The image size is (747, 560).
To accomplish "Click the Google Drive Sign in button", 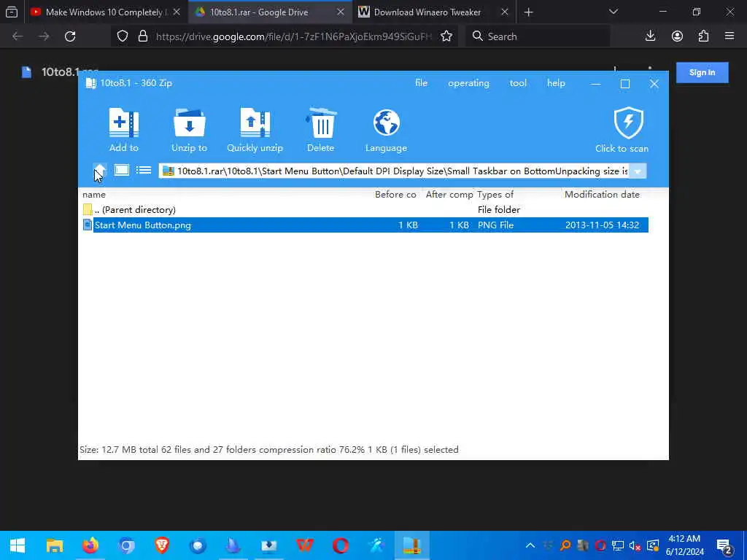I will coord(703,72).
